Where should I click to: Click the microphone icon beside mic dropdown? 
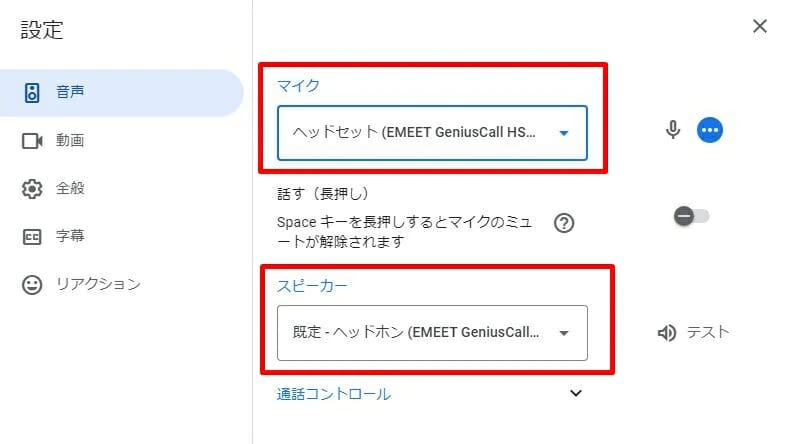click(x=673, y=130)
